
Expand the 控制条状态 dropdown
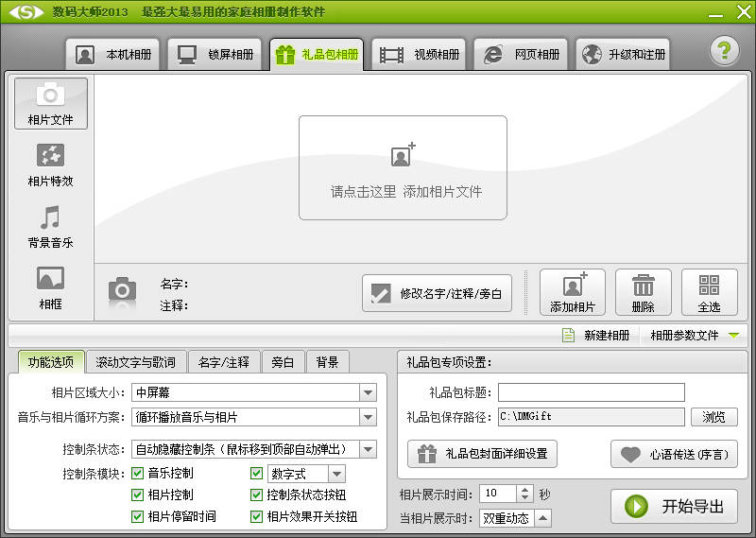tap(368, 450)
